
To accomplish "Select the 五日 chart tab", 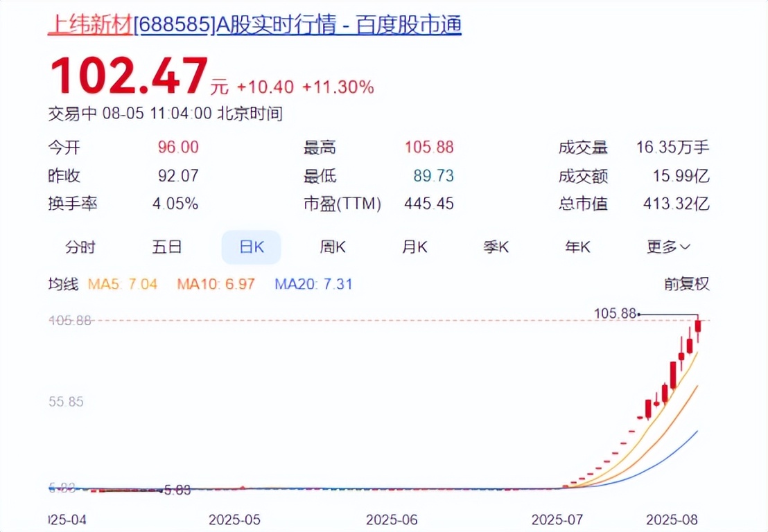I will tap(166, 247).
